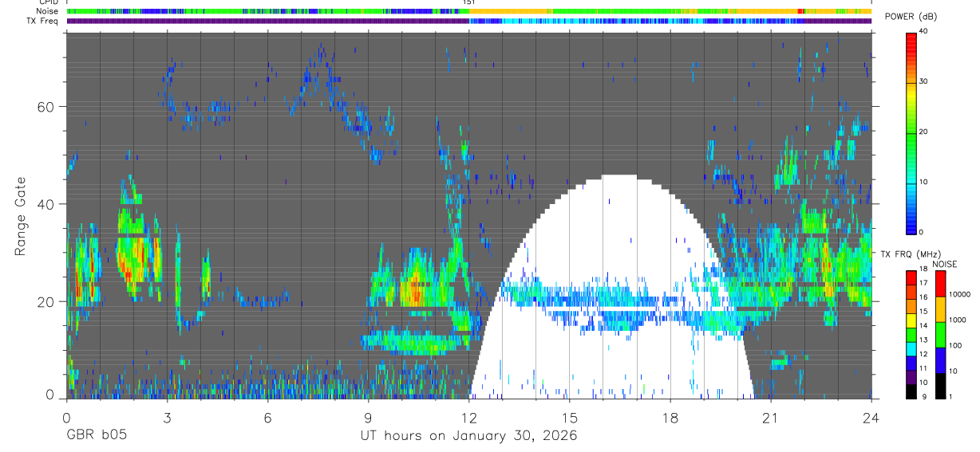Click the black swatch of the NOISE legend
Image resolution: width=980 pixels, height=452 pixels.
point(939,386)
